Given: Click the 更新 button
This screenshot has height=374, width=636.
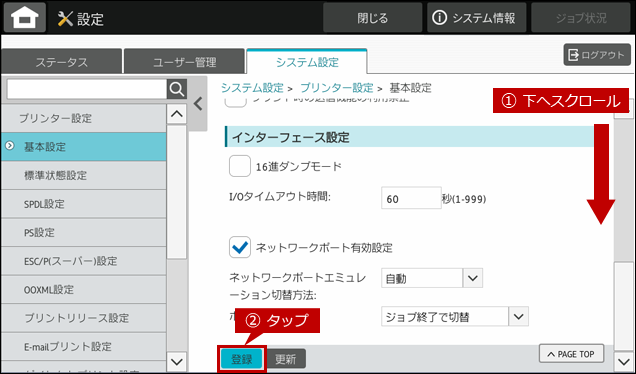Looking at the screenshot, I should [286, 359].
